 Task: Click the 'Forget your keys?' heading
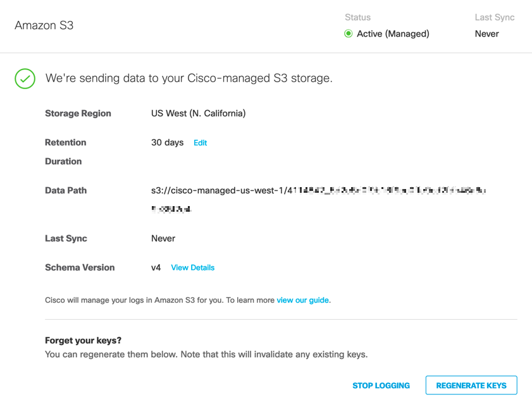[83, 340]
